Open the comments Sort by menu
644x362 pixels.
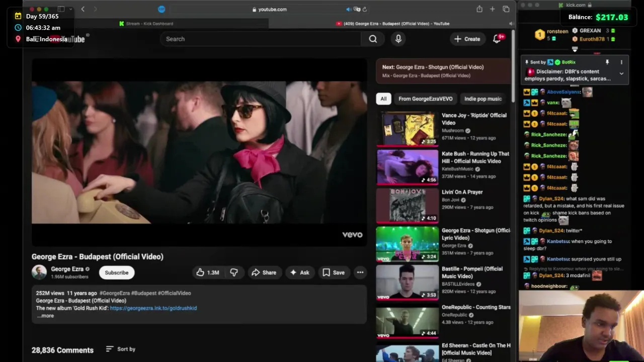121,349
